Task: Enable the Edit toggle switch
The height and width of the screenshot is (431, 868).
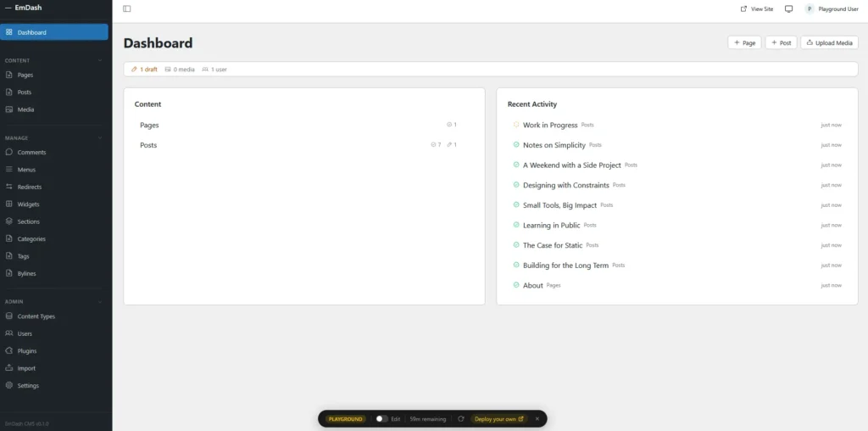Action: [381, 418]
